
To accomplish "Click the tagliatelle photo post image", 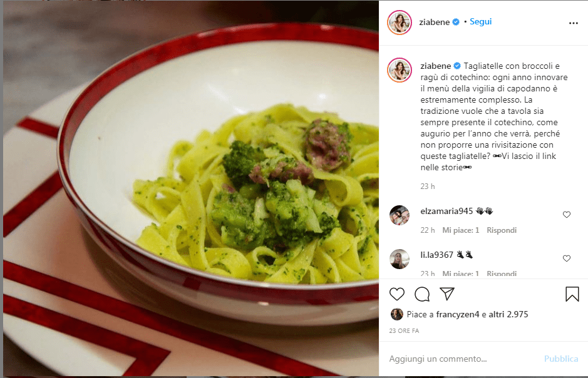I will pos(191,188).
